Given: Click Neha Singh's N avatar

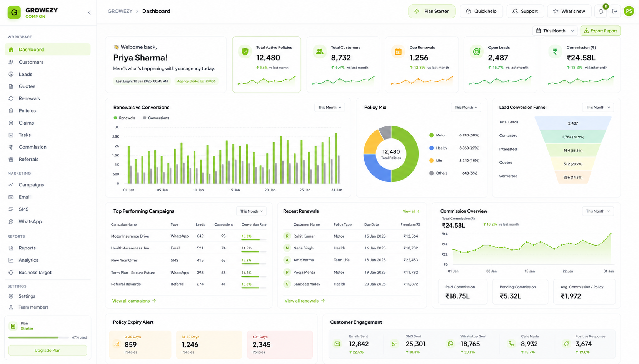Looking at the screenshot, I should coord(287,248).
